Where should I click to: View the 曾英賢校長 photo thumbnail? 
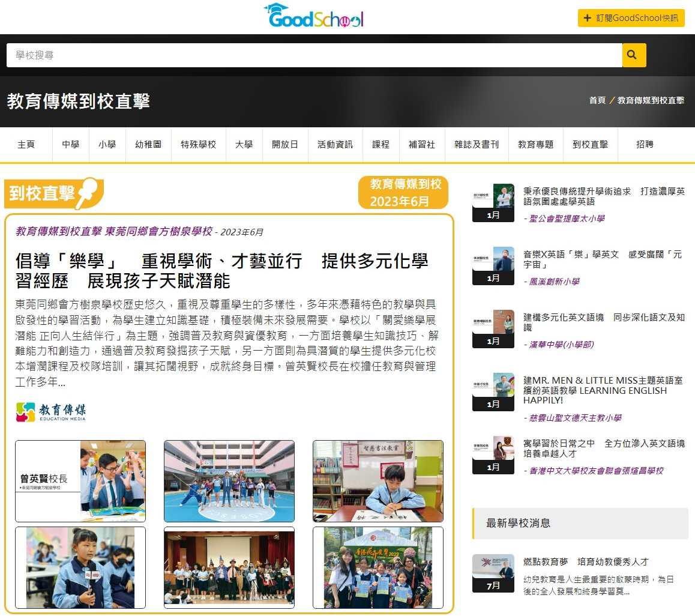(80, 481)
